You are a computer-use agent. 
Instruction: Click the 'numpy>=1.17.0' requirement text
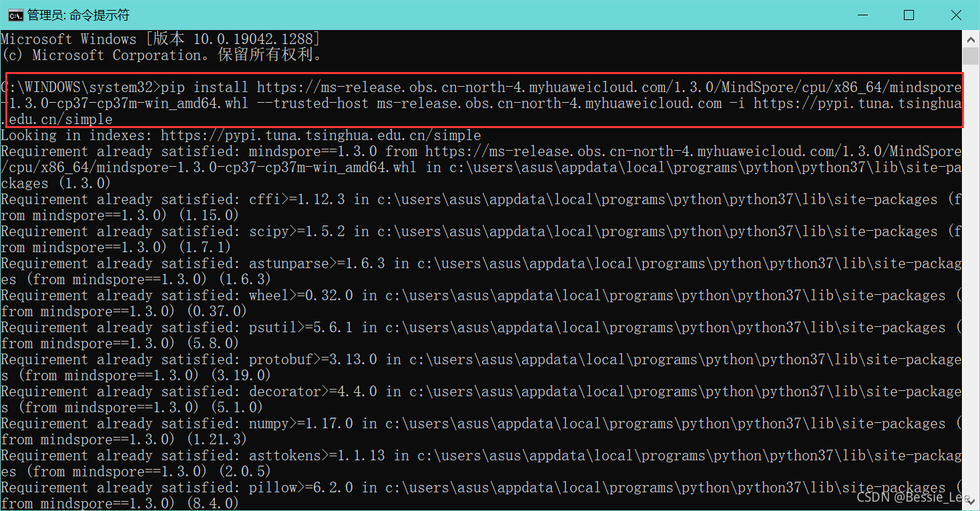(301, 423)
